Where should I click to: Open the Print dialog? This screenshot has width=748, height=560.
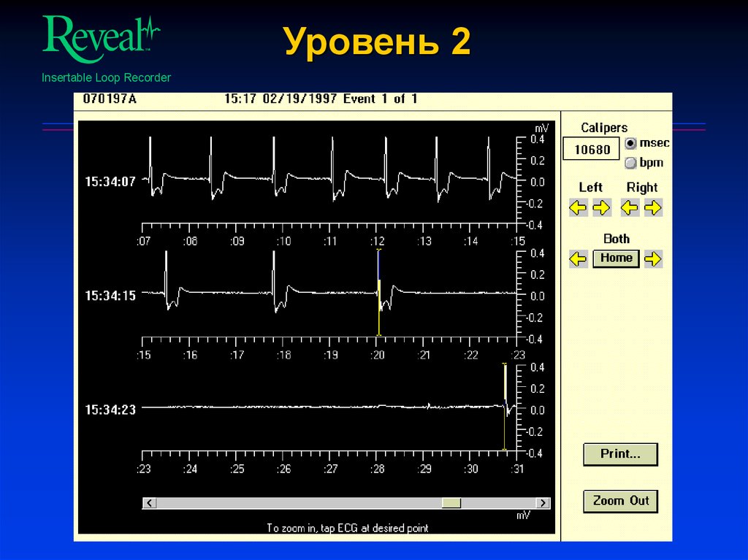tap(620, 454)
